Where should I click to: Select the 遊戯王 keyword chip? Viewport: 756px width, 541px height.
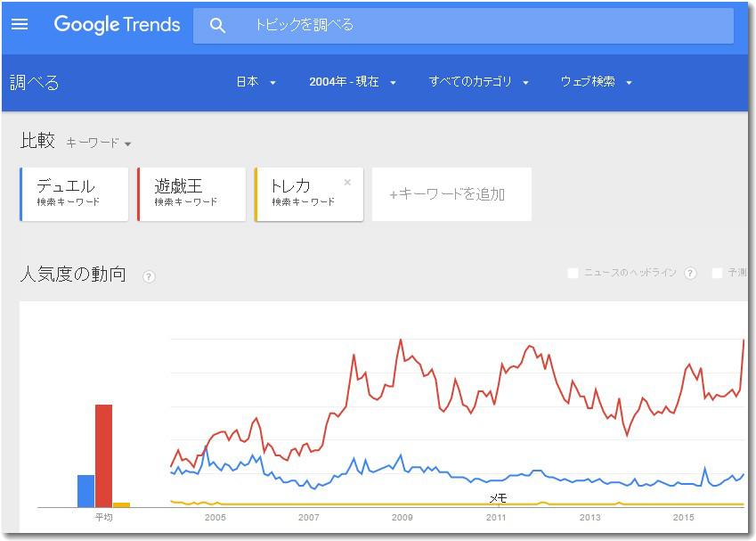point(191,194)
